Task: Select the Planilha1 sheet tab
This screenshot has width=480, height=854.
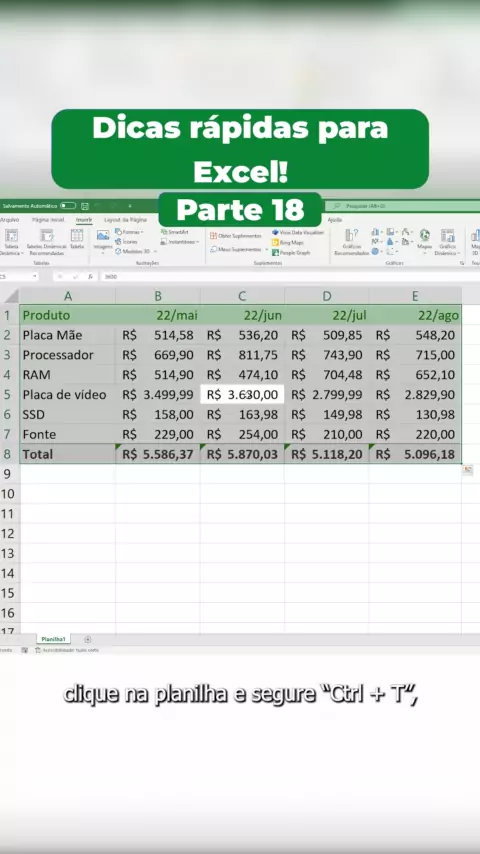Action: (x=53, y=639)
